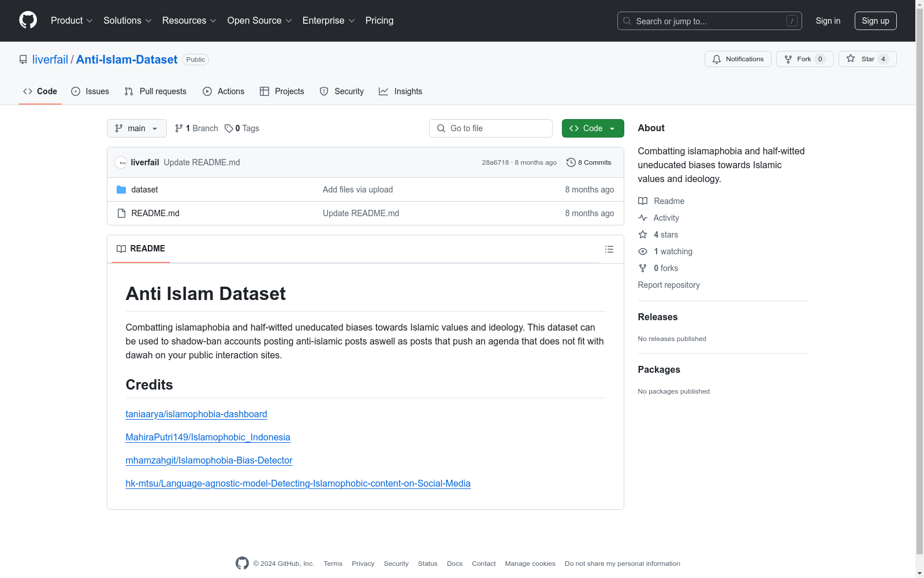The height and width of the screenshot is (578, 924).
Task: Click the Search or jump to field
Action: pos(710,21)
